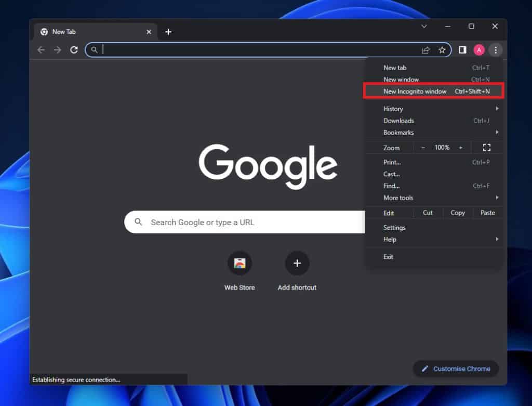Expand the Bookmarks submenu
The width and height of the screenshot is (532, 406).
pos(398,133)
